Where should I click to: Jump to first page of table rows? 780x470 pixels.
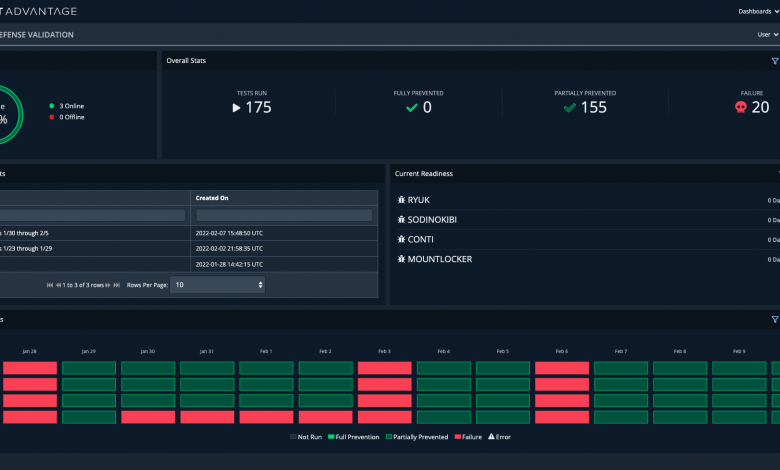(50, 285)
